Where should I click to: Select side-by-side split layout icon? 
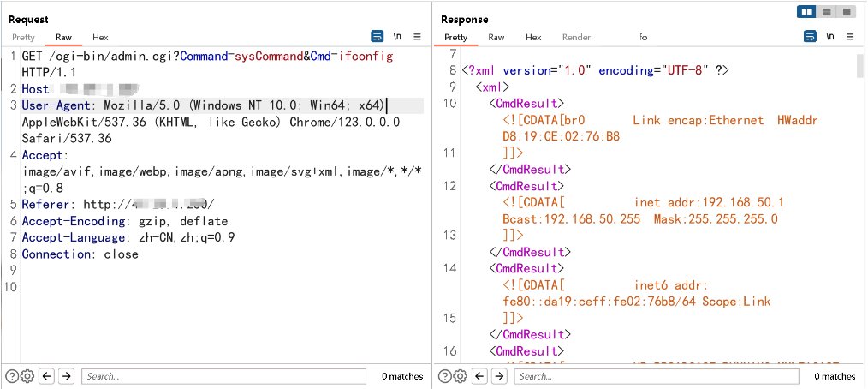click(x=807, y=12)
